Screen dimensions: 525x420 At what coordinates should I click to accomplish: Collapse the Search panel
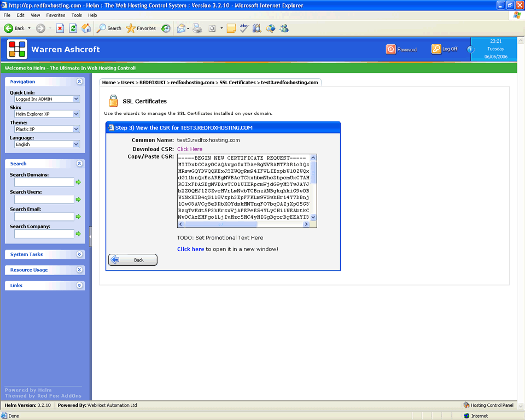(x=79, y=164)
